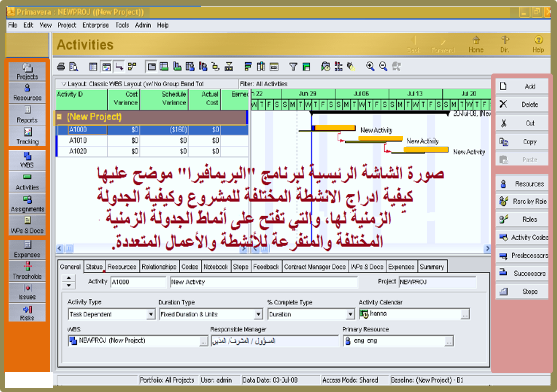Click the Copy button in command bar
Image resolution: width=557 pixels, height=392 pixels.
point(522,142)
